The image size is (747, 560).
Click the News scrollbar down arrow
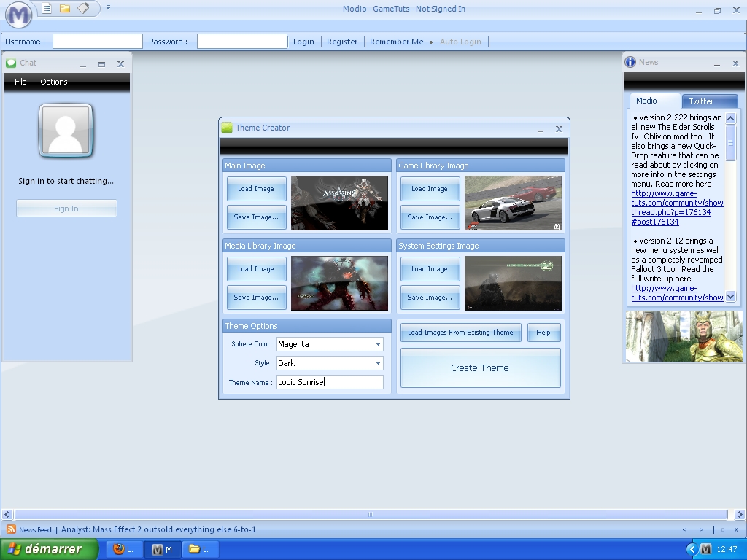click(x=730, y=297)
